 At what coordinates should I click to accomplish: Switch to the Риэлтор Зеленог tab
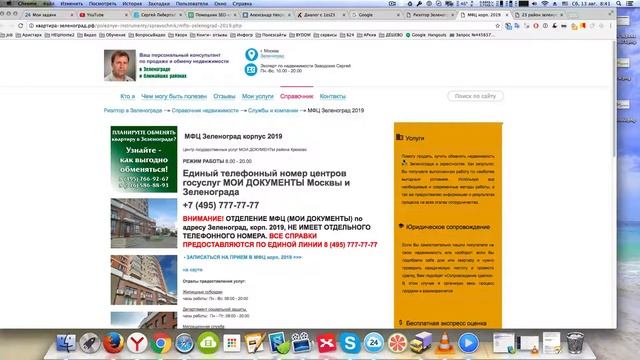(x=429, y=15)
